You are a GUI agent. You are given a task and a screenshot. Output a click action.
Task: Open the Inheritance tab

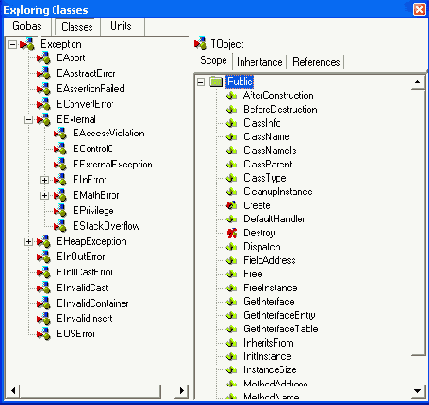(259, 62)
